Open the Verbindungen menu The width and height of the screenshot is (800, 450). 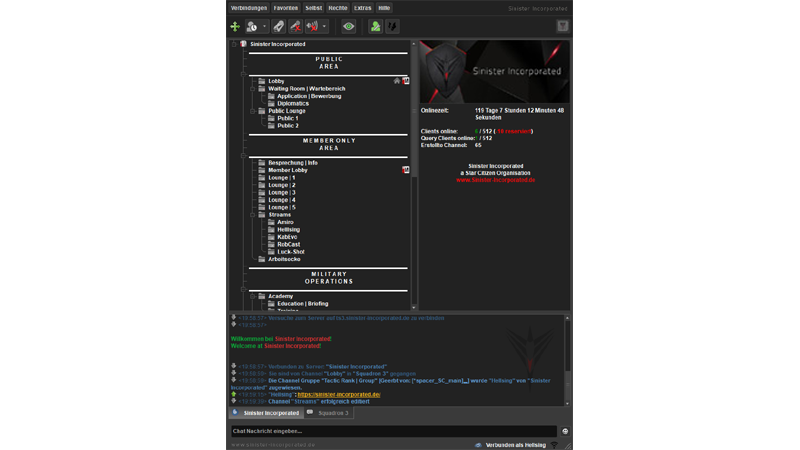pos(249,8)
